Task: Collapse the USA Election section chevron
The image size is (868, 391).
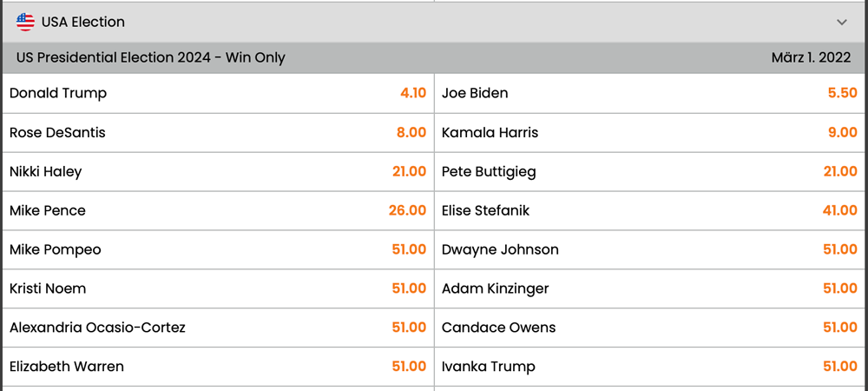Action: (x=842, y=22)
